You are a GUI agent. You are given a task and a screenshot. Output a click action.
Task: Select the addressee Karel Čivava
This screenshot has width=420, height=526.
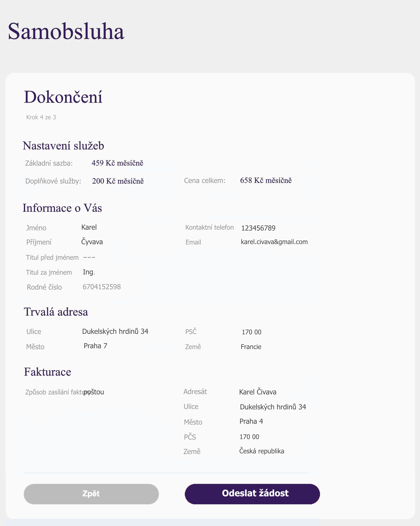tap(258, 392)
